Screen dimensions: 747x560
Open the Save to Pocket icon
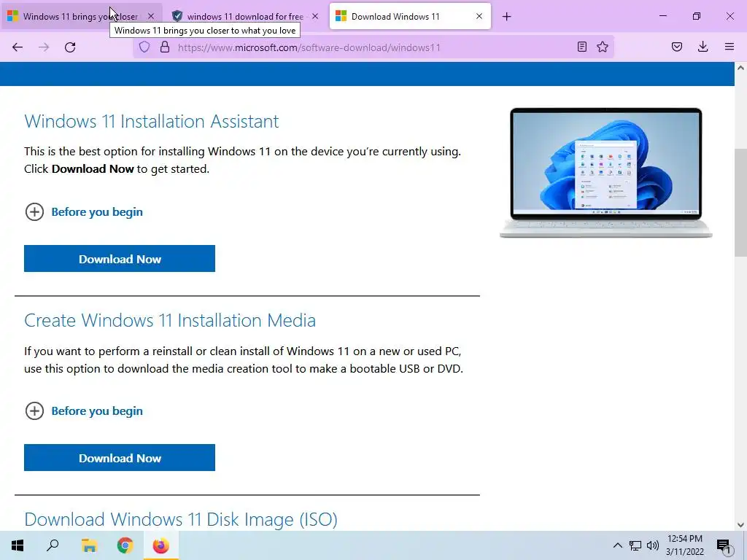(x=677, y=47)
